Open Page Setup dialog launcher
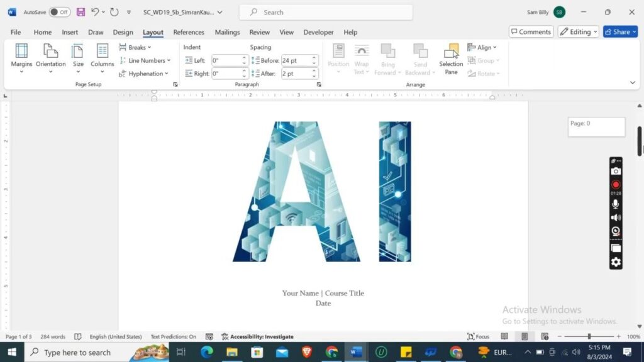The image size is (644, 362). click(175, 85)
